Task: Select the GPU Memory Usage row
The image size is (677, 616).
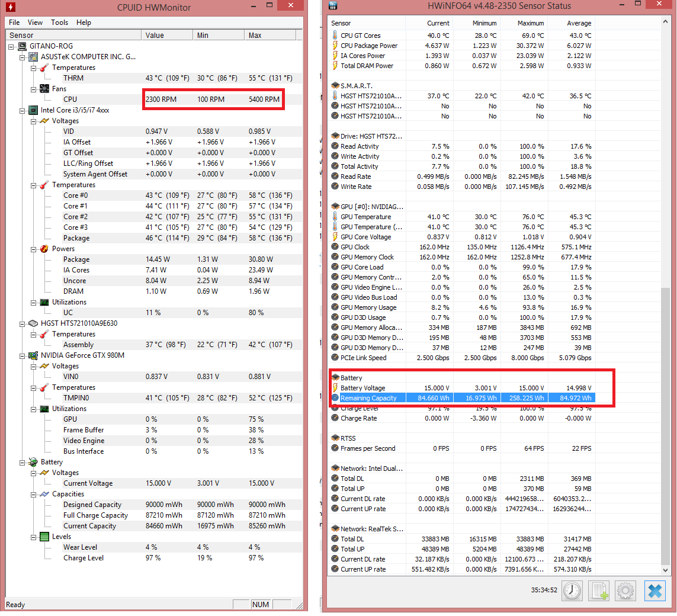Action: point(463,307)
